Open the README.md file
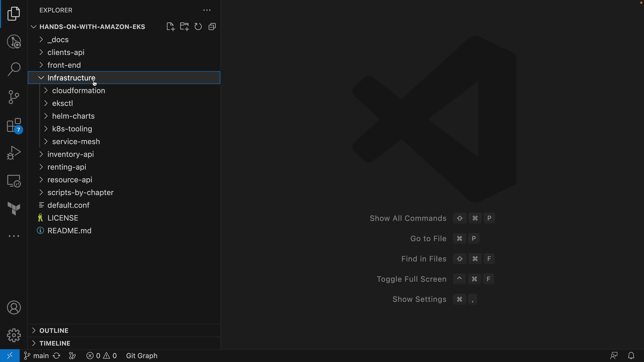The image size is (644, 362). coord(69,231)
